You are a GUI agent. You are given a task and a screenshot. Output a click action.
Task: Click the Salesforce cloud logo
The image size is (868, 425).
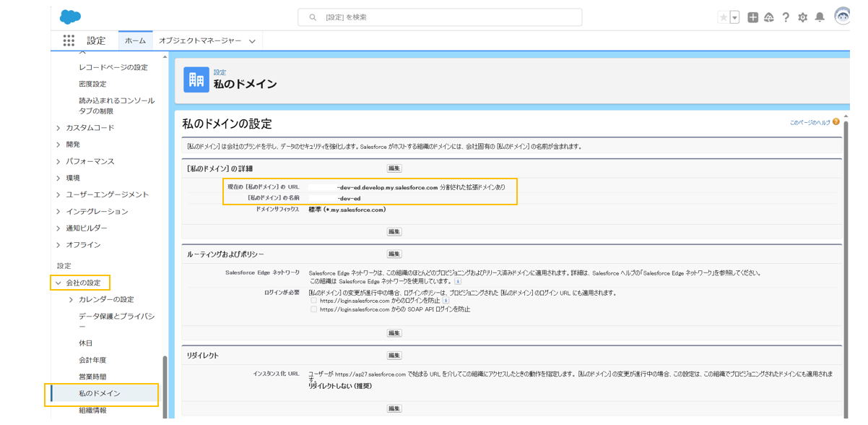(x=70, y=17)
